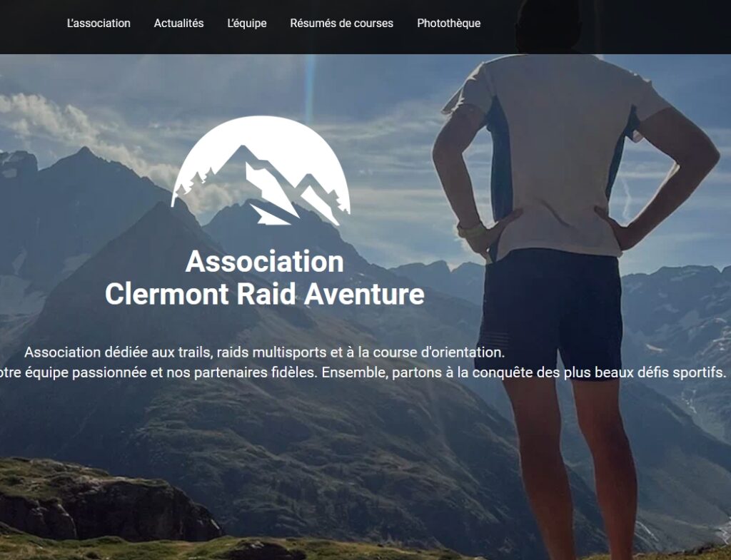Open the Photothèque gallery link

(x=448, y=24)
